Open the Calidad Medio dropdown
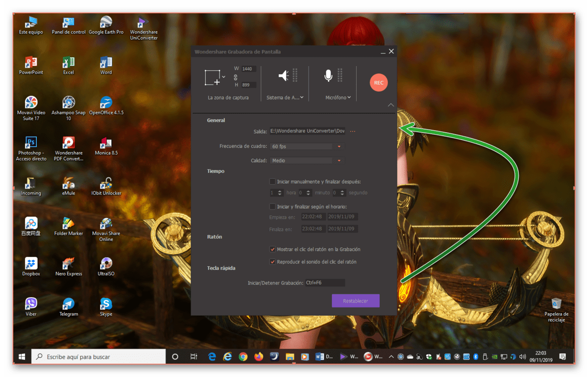 tap(307, 161)
